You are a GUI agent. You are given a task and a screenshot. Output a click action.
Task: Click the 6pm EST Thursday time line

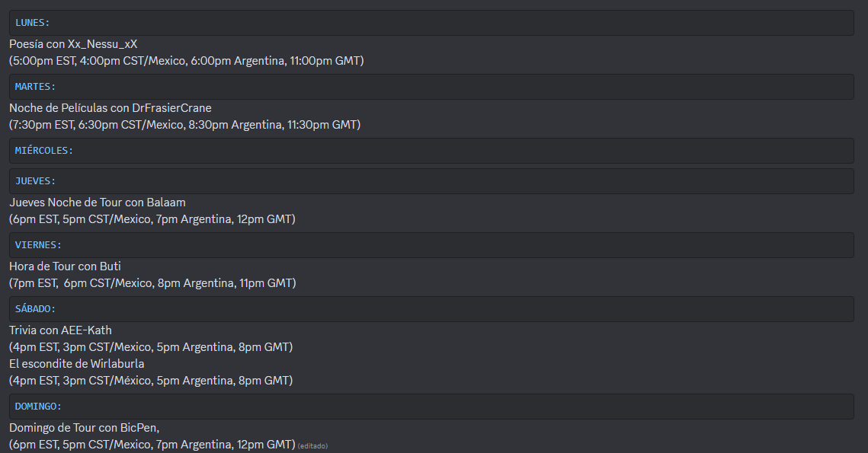tap(152, 219)
